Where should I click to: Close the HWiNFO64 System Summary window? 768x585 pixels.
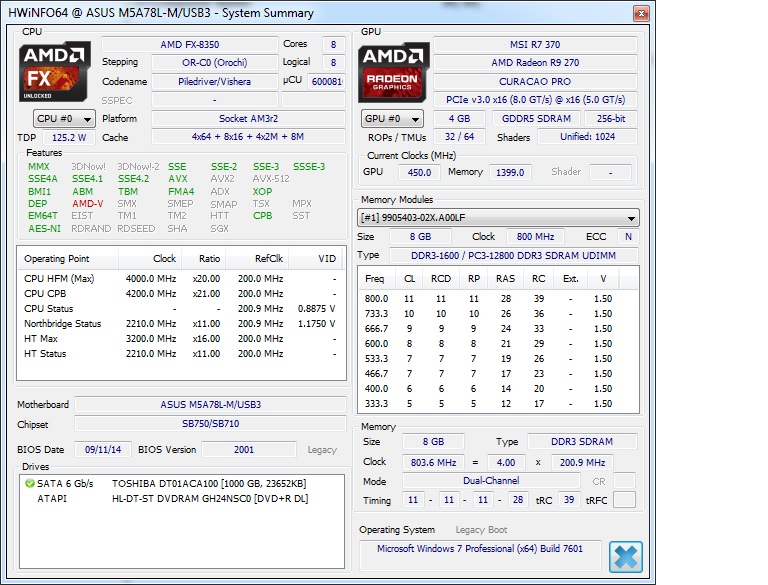point(641,13)
